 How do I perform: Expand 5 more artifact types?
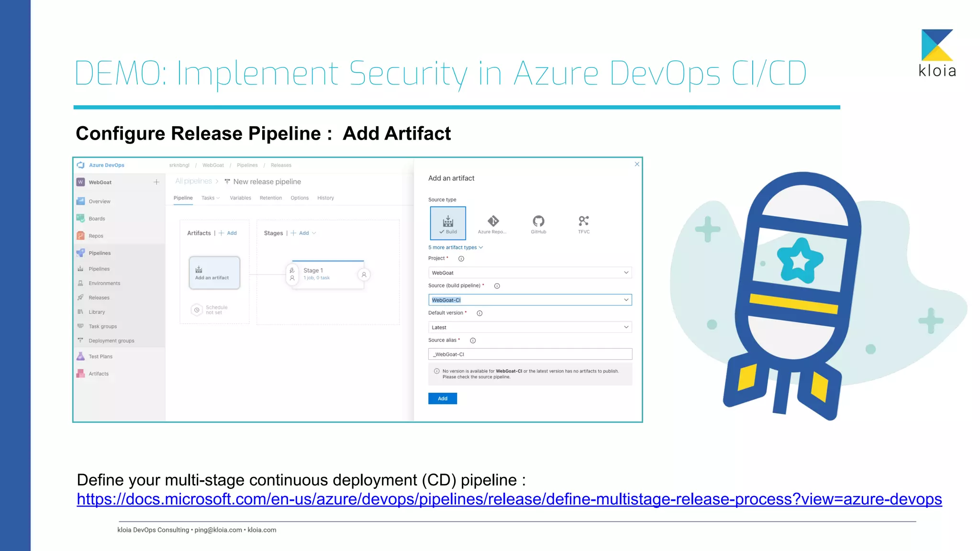(456, 247)
